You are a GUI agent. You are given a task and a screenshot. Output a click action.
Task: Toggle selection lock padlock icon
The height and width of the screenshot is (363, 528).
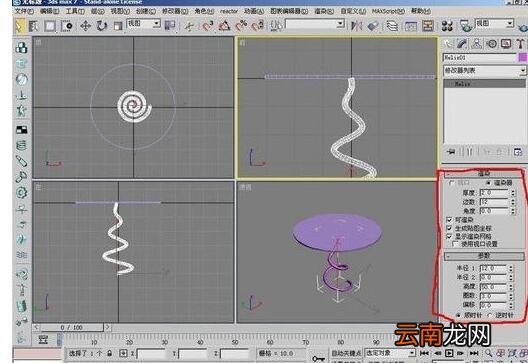110,353
